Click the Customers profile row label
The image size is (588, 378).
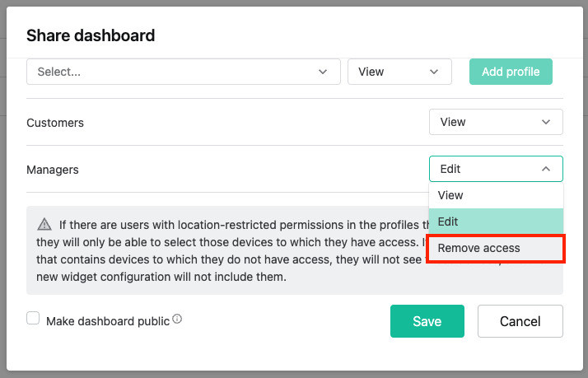55,122
